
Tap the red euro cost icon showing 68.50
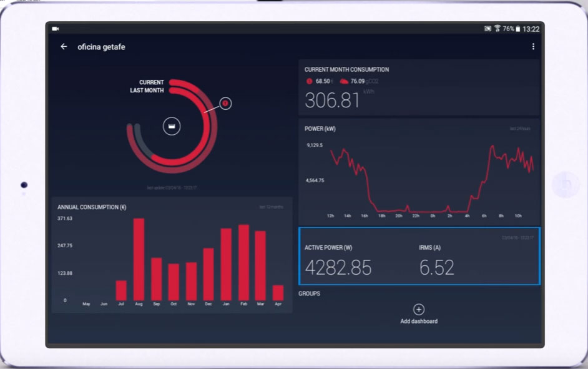point(310,81)
